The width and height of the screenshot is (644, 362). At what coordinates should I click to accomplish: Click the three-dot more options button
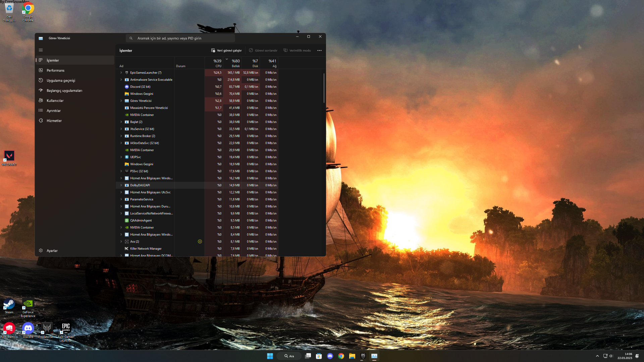click(319, 51)
